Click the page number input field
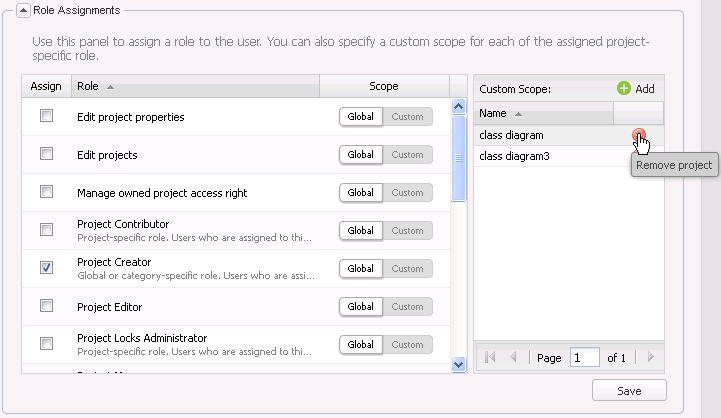This screenshot has width=721, height=418. point(584,357)
